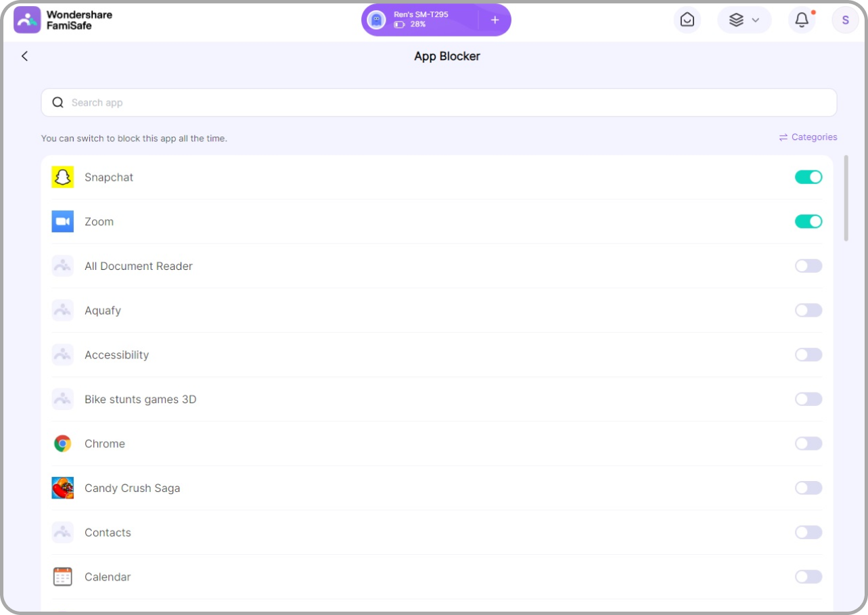Enable blocking for All Document Reader
This screenshot has height=615, width=868.
pyautogui.click(x=808, y=266)
